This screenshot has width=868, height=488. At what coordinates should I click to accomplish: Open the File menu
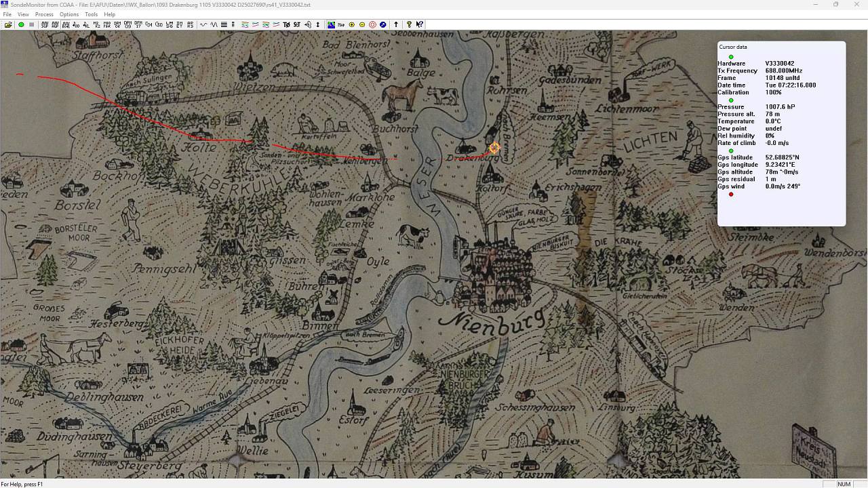(x=7, y=14)
